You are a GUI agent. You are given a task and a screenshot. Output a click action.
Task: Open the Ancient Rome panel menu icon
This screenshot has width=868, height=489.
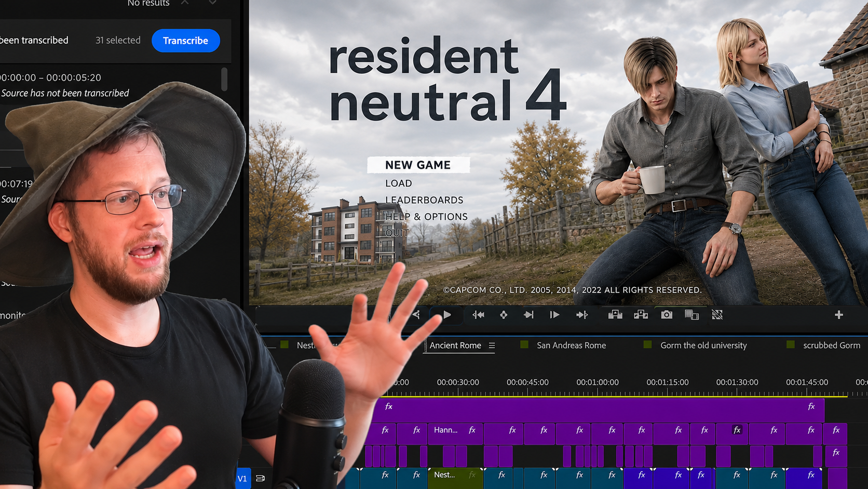[x=492, y=346]
